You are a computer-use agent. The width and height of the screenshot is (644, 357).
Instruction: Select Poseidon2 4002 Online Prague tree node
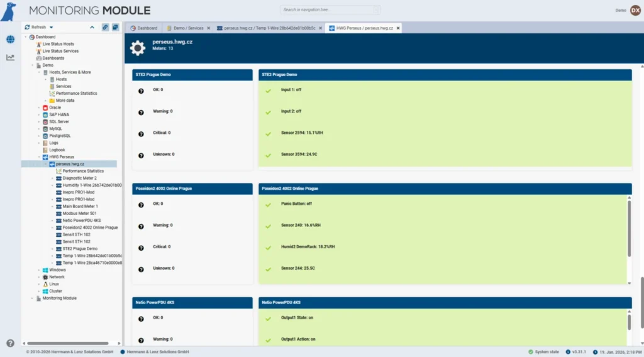pos(90,228)
